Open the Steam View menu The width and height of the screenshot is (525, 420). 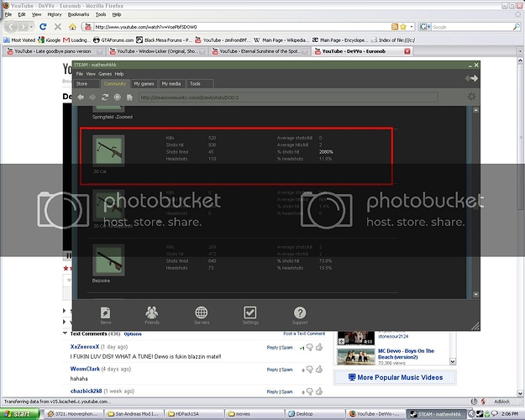tap(91, 74)
